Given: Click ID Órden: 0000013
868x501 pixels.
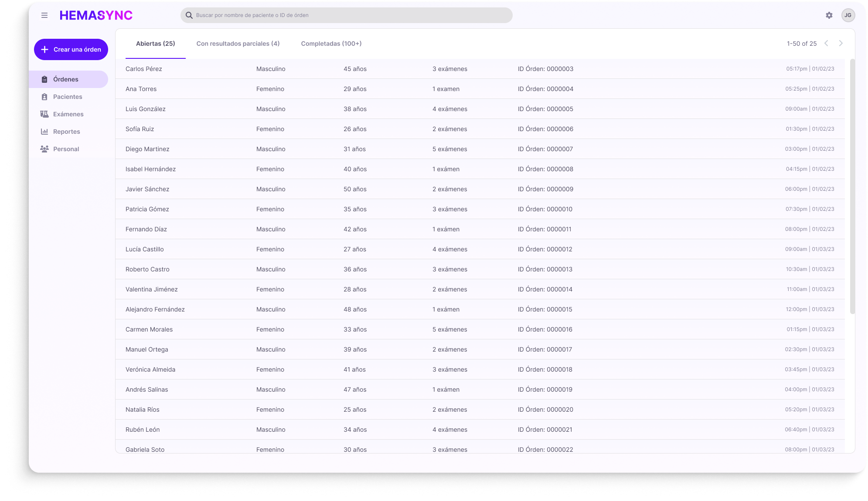Looking at the screenshot, I should point(545,269).
